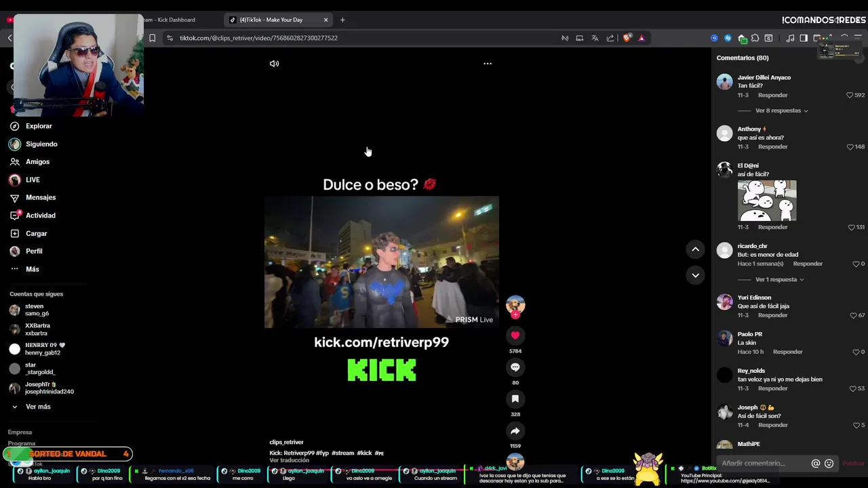Reply to Anthony's comment

772,146
